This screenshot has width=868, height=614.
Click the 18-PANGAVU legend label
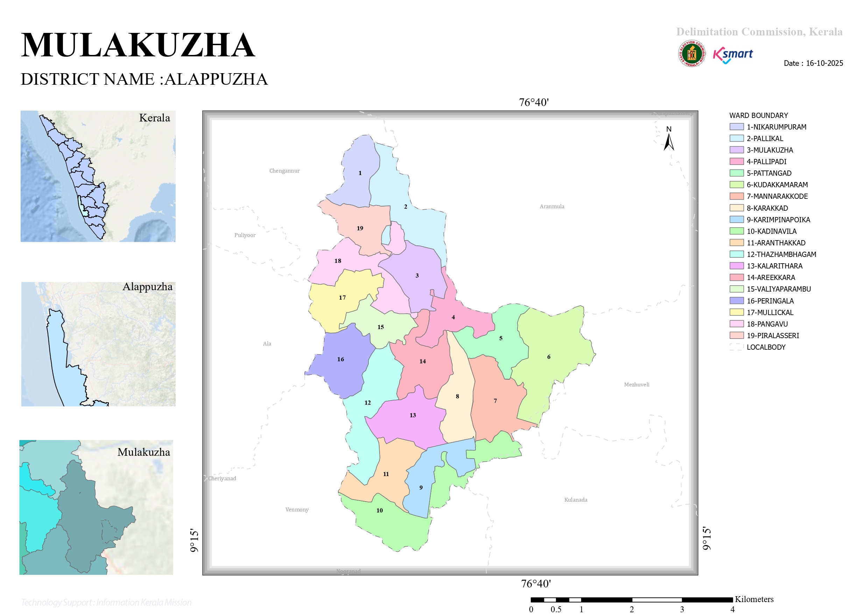click(767, 324)
